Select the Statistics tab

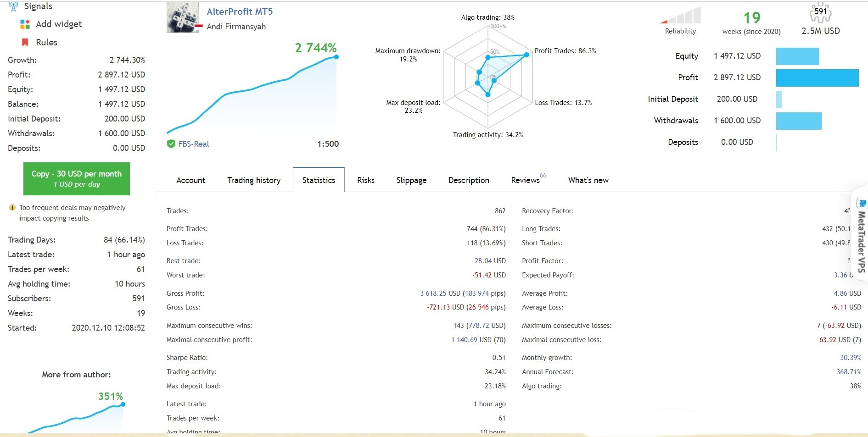coord(319,180)
